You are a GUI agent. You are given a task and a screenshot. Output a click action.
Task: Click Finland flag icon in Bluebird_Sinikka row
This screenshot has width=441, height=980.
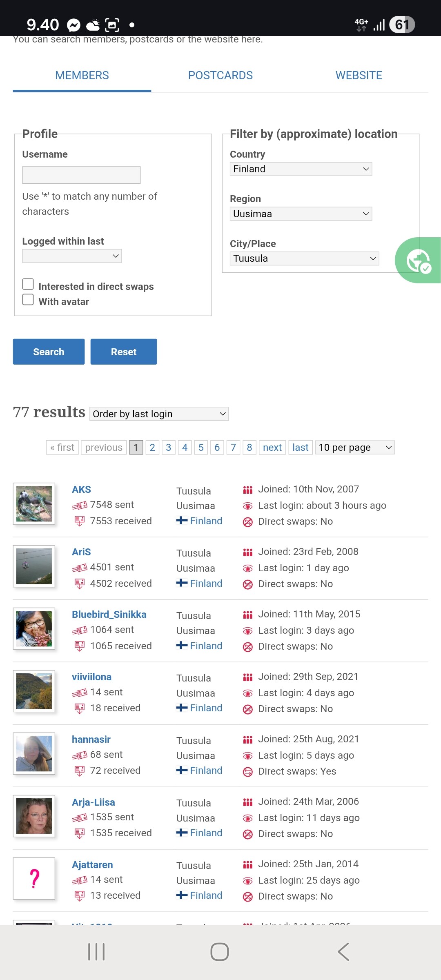pyautogui.click(x=182, y=646)
